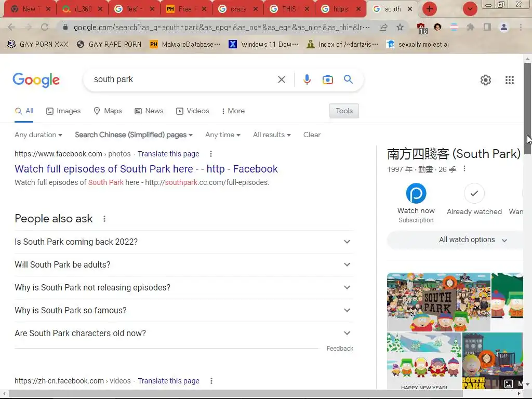Image resolution: width=532 pixels, height=399 pixels.
Task: Open options dots next to 26 季
Action: pyautogui.click(x=464, y=169)
